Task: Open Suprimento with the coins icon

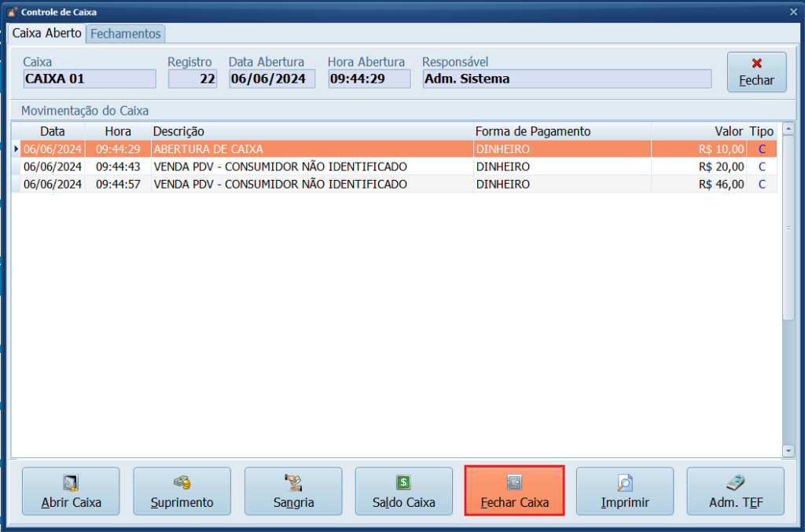Action: (182, 482)
